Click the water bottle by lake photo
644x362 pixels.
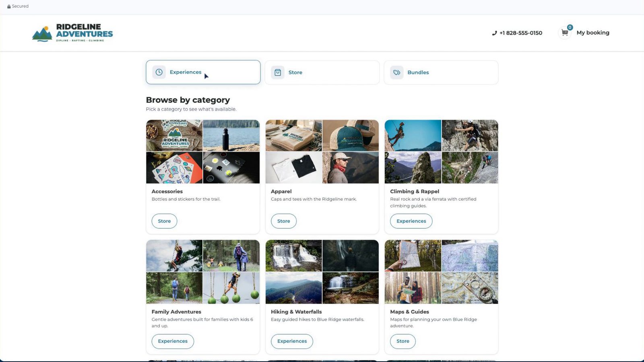point(231,135)
